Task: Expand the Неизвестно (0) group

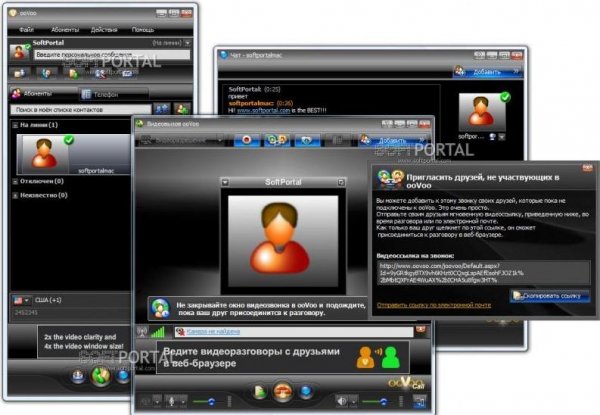Action: (15, 195)
